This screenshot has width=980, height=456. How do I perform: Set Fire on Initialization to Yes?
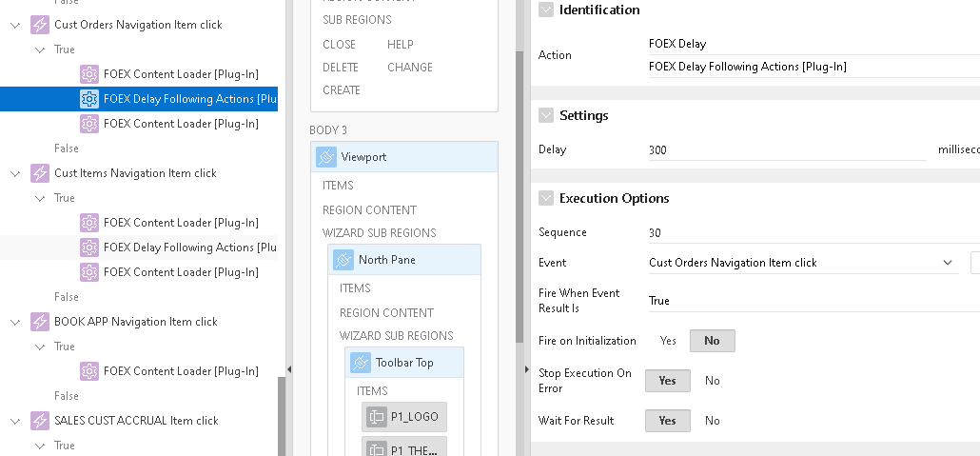669,341
